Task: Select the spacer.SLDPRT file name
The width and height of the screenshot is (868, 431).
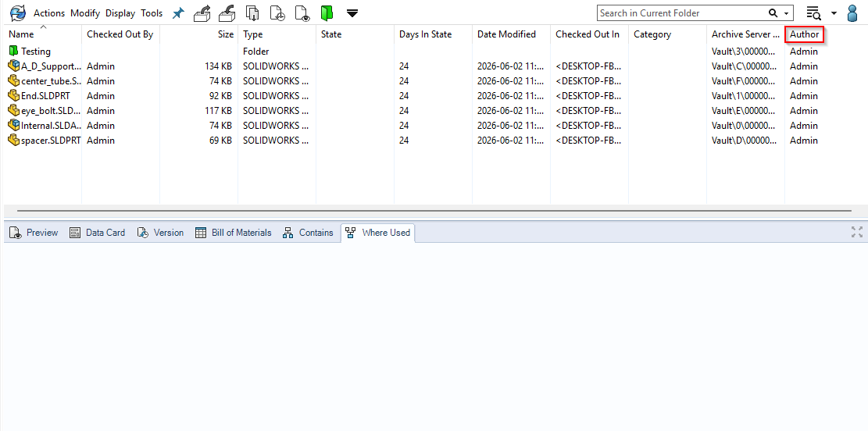Action: click(51, 141)
